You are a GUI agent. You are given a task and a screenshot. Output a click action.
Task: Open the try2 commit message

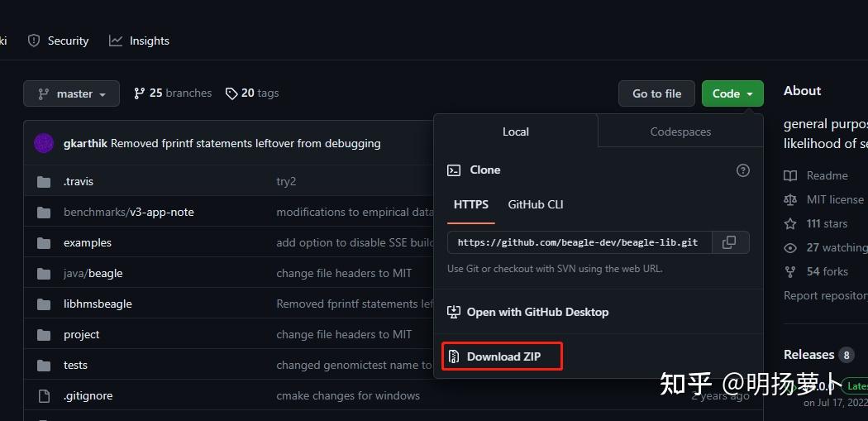coord(286,181)
